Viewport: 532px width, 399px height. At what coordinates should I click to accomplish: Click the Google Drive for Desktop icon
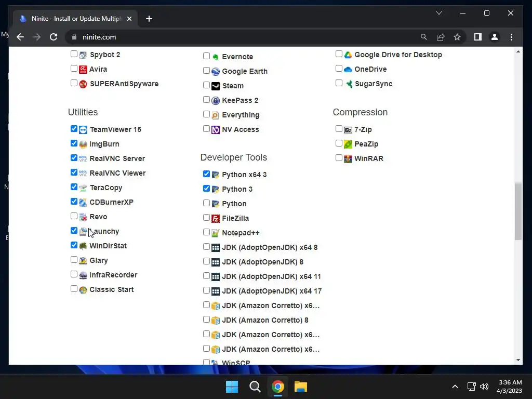point(348,55)
